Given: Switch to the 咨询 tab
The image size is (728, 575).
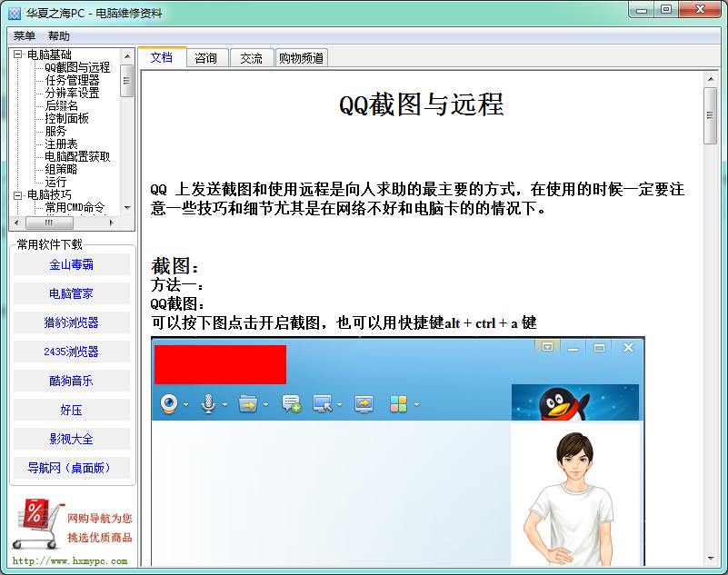Looking at the screenshot, I should [x=206, y=58].
